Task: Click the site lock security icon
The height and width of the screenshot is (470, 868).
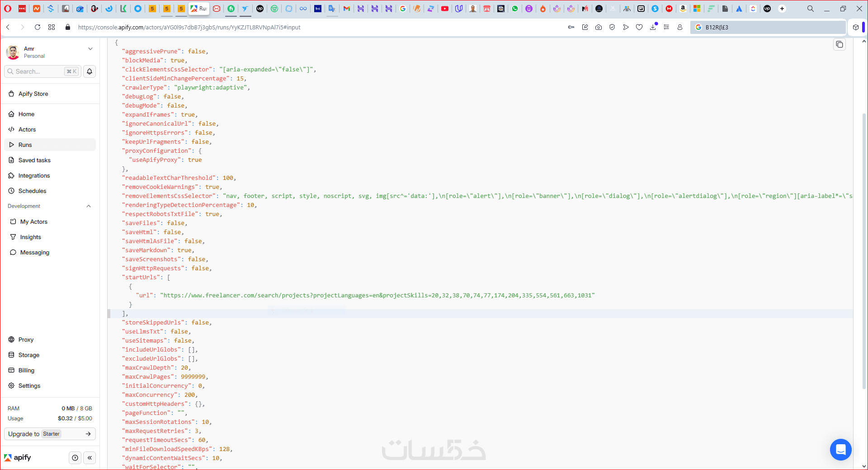Action: (x=68, y=27)
